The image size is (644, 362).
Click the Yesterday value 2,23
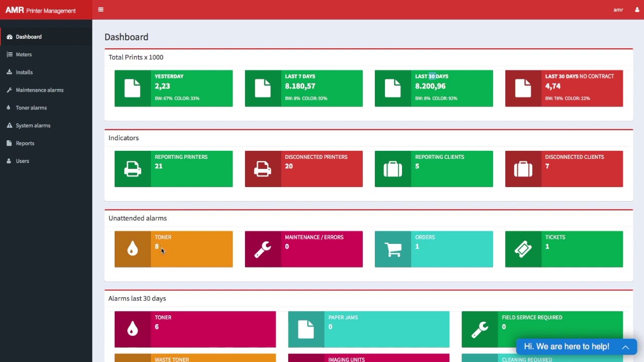(x=163, y=86)
